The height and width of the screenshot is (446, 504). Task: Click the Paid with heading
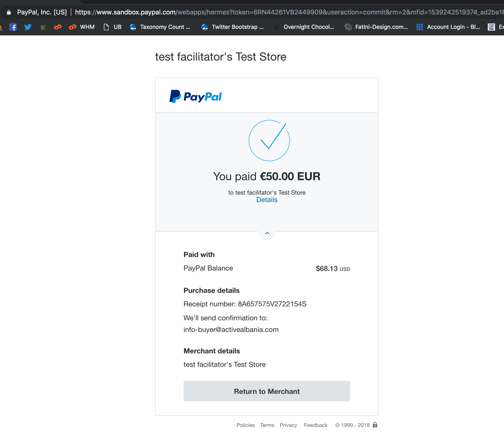click(199, 254)
